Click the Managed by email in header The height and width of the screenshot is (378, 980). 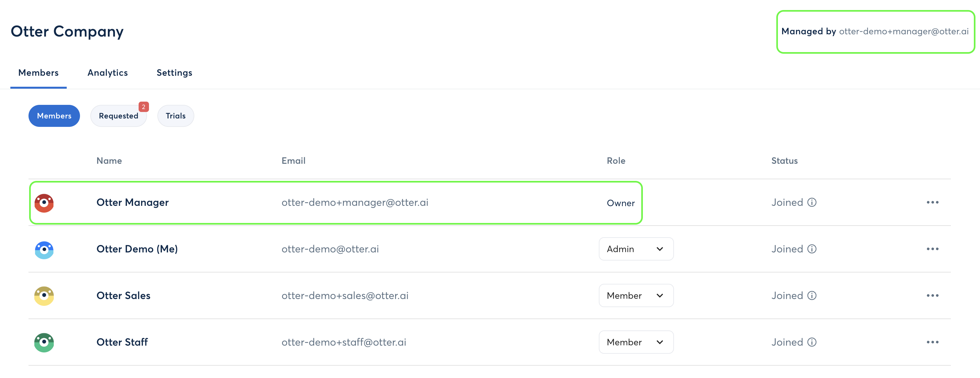click(904, 32)
